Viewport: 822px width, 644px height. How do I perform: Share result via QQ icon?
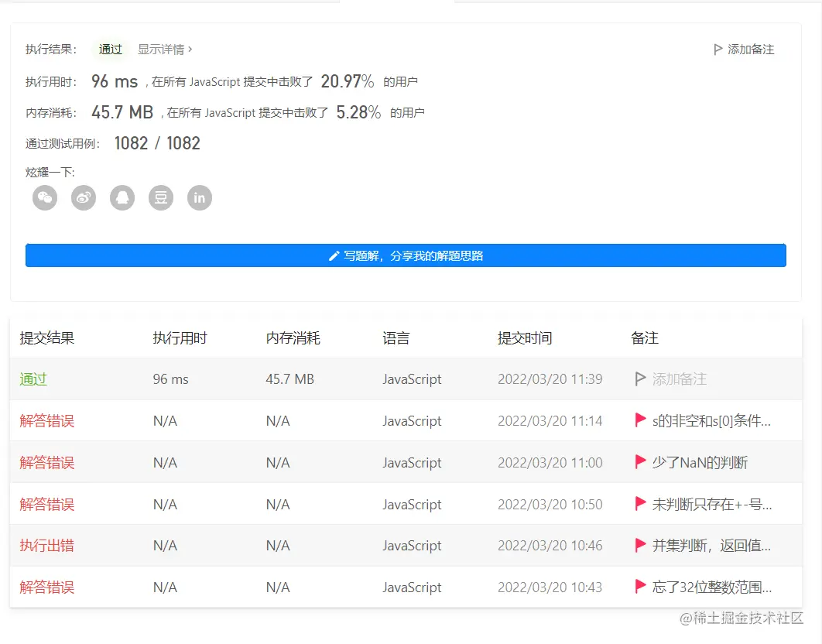122,197
